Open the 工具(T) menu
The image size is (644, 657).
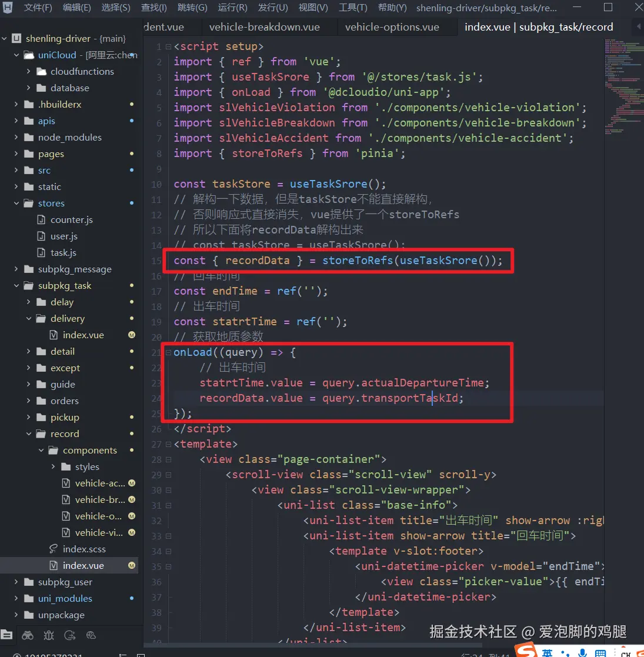353,8
